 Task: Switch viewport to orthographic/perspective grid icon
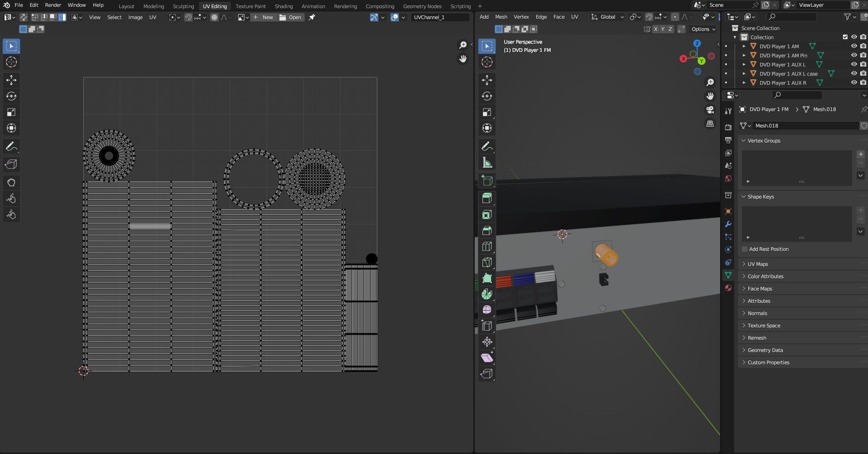pyautogui.click(x=710, y=124)
